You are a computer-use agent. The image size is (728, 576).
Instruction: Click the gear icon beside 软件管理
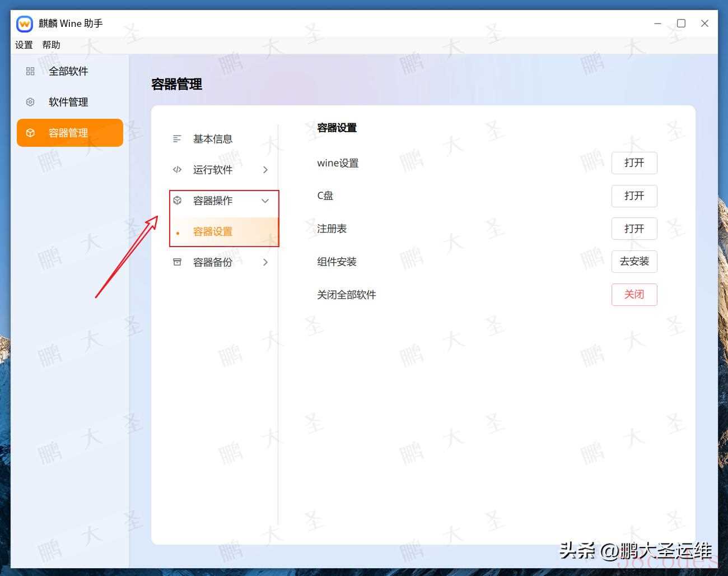[x=30, y=102]
